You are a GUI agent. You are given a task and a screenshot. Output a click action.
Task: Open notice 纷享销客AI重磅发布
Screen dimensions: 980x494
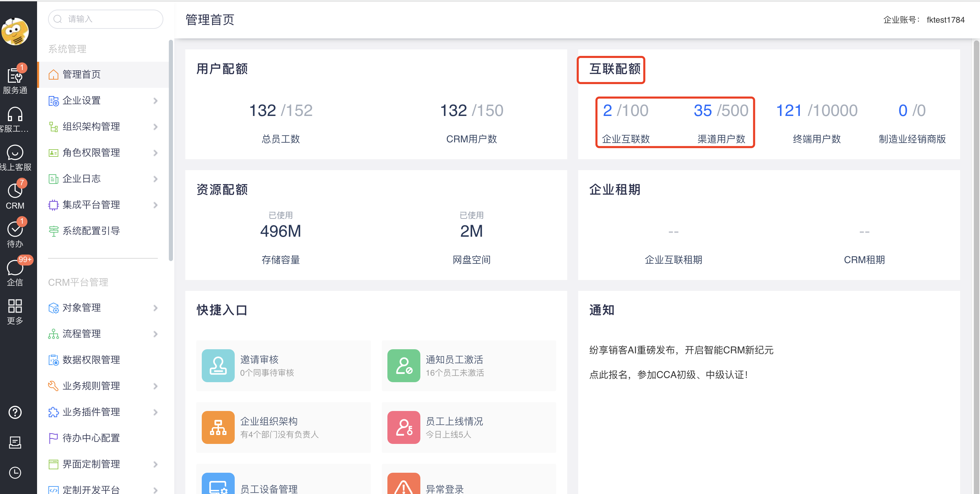pos(681,350)
